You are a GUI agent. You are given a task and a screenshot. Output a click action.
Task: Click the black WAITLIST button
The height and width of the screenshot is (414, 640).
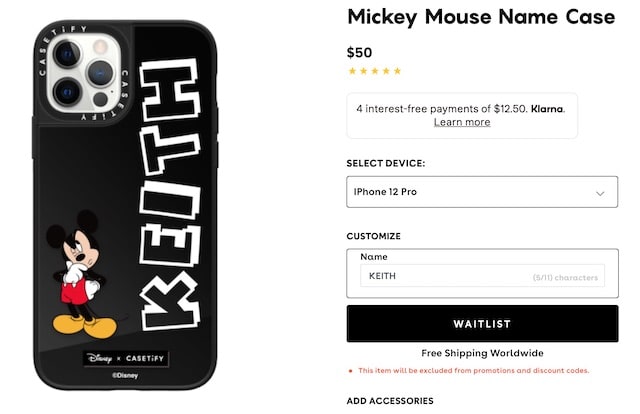point(482,323)
